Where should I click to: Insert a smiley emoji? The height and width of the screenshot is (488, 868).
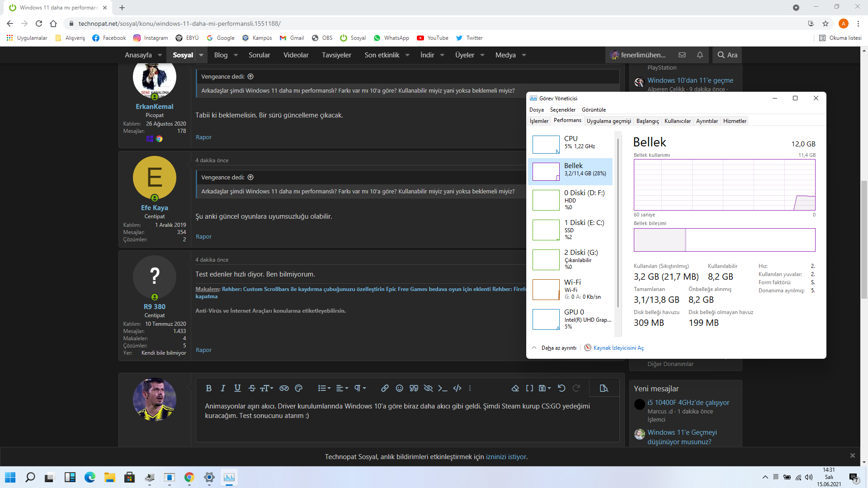(x=399, y=388)
